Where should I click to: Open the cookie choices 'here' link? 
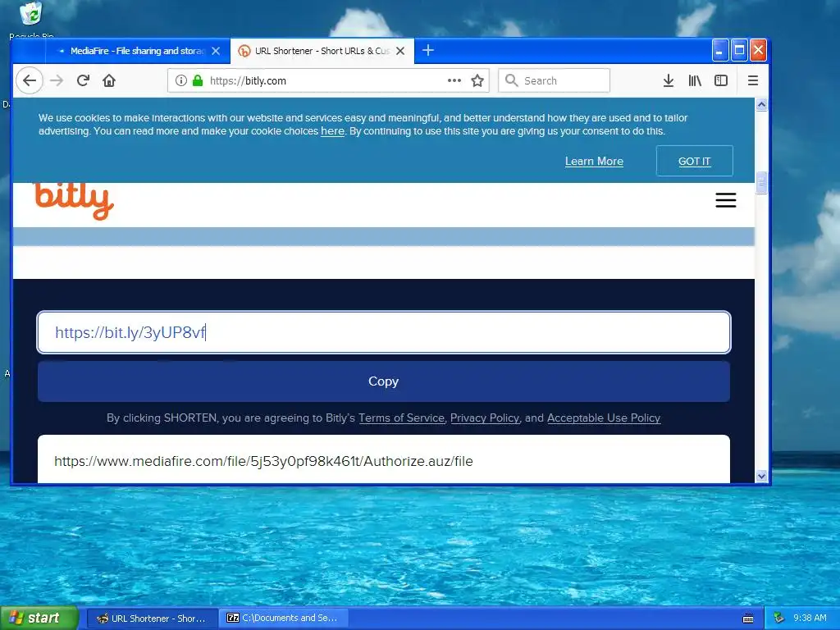point(332,131)
